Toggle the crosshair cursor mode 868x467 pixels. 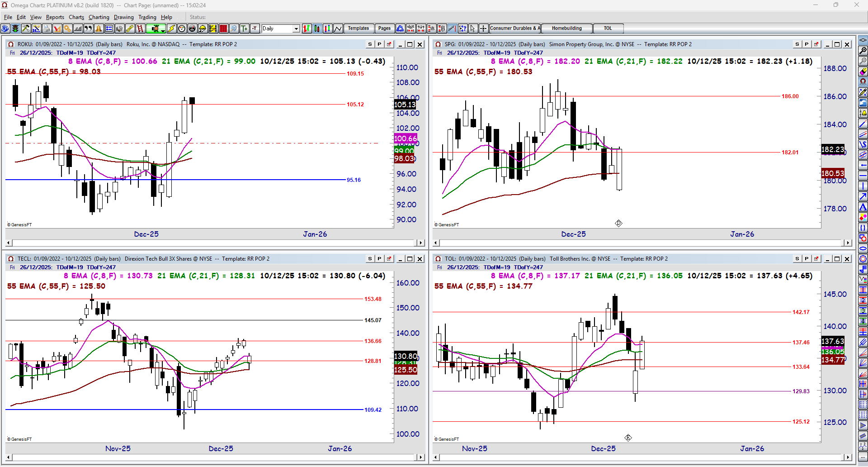[x=483, y=29]
